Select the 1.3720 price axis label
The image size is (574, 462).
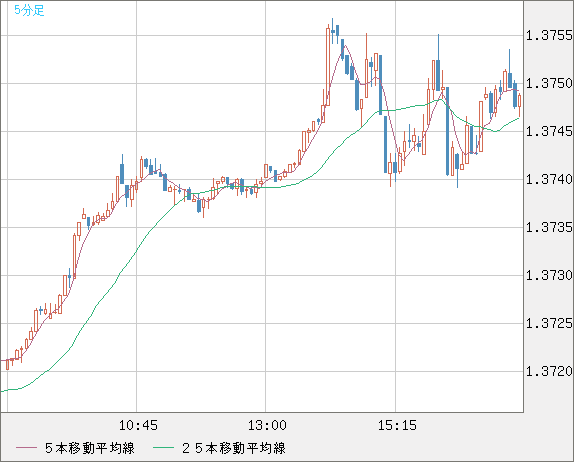pos(549,372)
